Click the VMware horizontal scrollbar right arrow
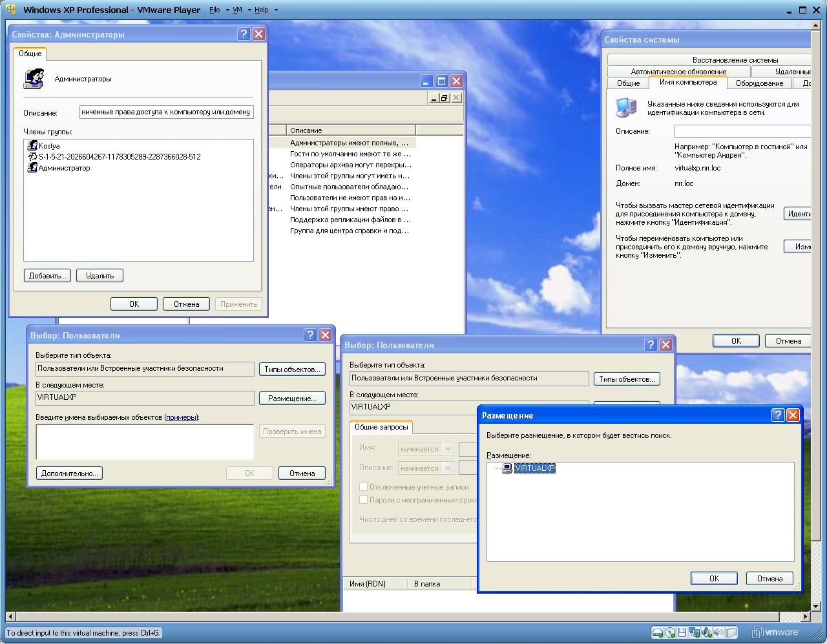827x644 pixels. coord(804,617)
